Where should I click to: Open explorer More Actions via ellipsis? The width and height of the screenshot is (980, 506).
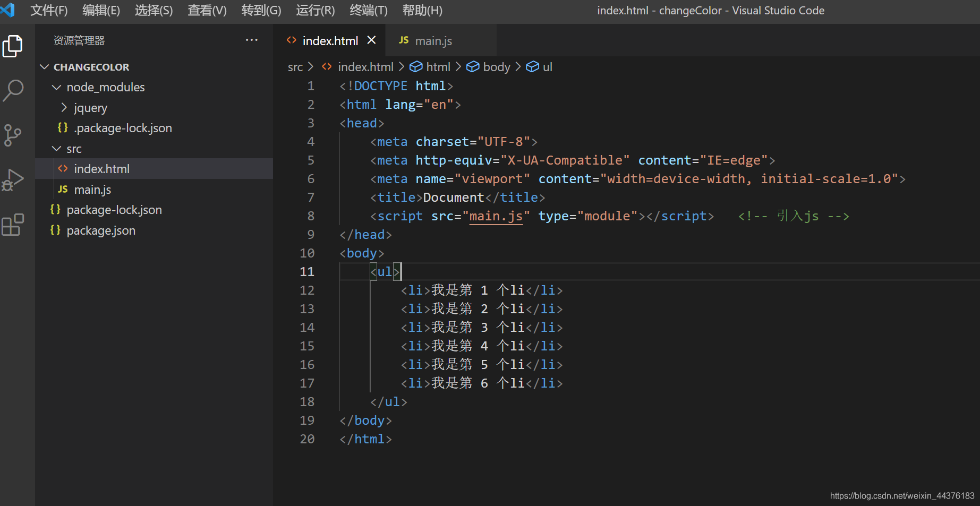tap(251, 40)
